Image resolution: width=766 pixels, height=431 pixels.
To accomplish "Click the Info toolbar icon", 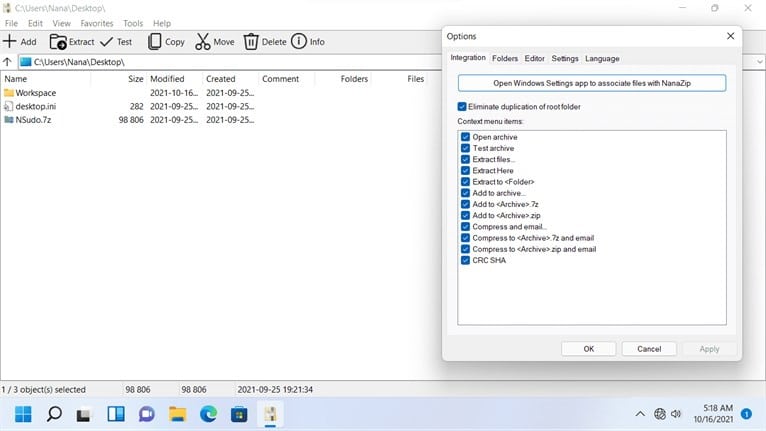I will 299,42.
